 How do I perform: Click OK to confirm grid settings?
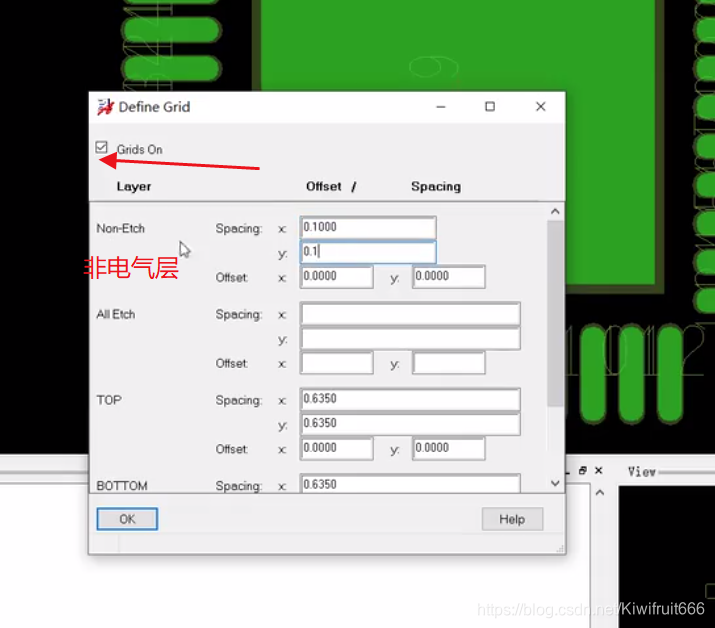pyautogui.click(x=127, y=519)
